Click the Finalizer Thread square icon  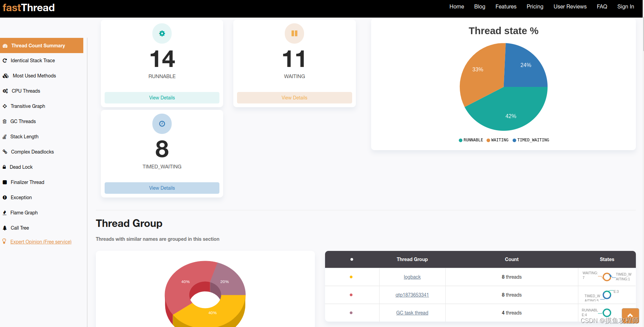(5, 182)
